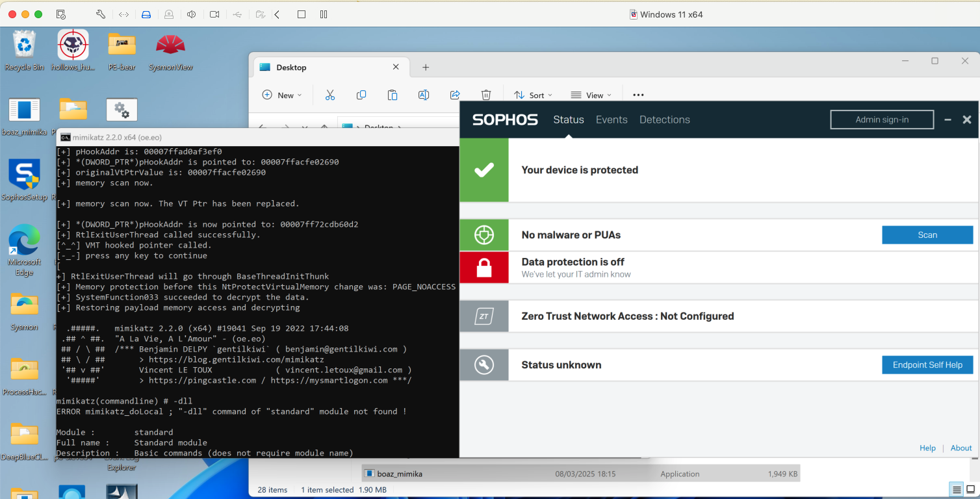Click the malware target crosshair icon
This screenshot has width=980, height=499.
click(x=484, y=235)
